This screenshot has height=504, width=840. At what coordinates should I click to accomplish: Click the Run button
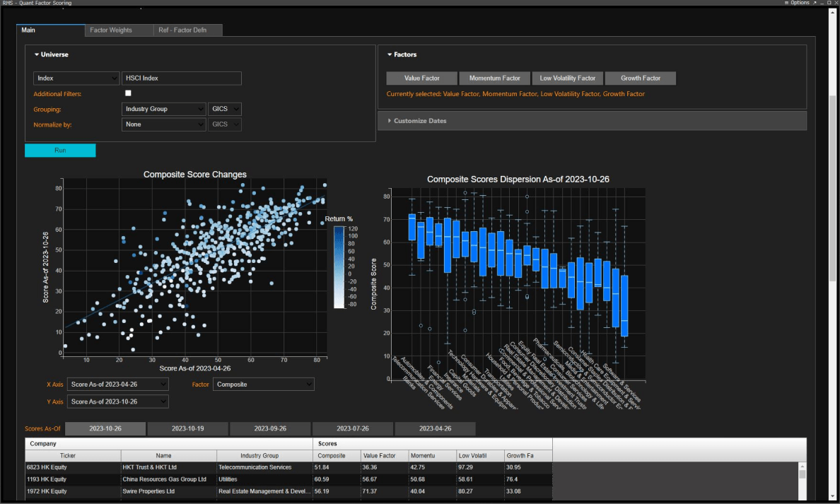(60, 150)
